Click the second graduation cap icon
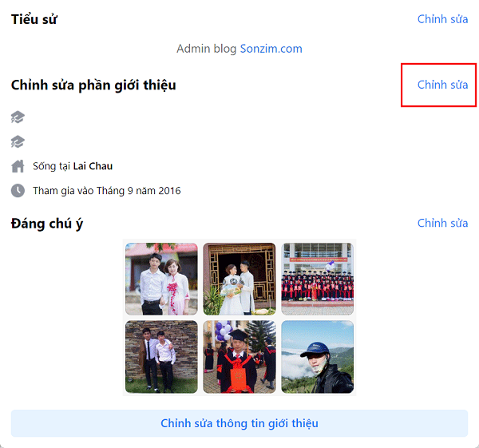This screenshot has width=479, height=448. (x=18, y=141)
